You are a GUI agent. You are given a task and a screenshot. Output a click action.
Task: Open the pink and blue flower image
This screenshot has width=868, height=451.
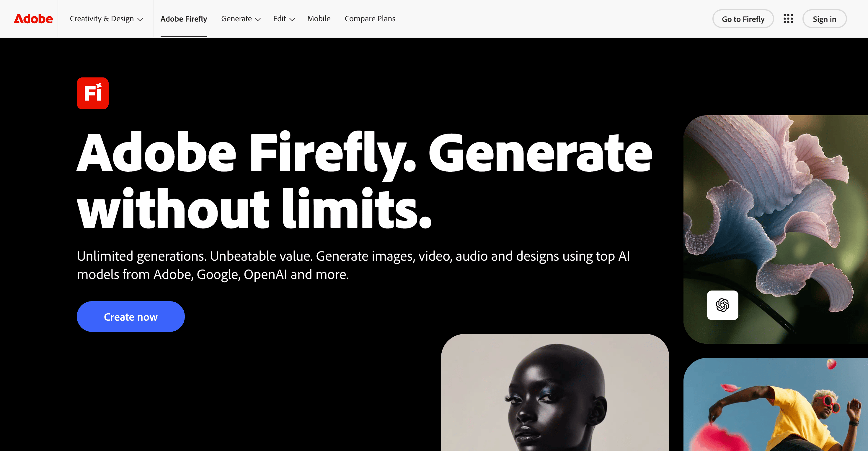point(776,229)
